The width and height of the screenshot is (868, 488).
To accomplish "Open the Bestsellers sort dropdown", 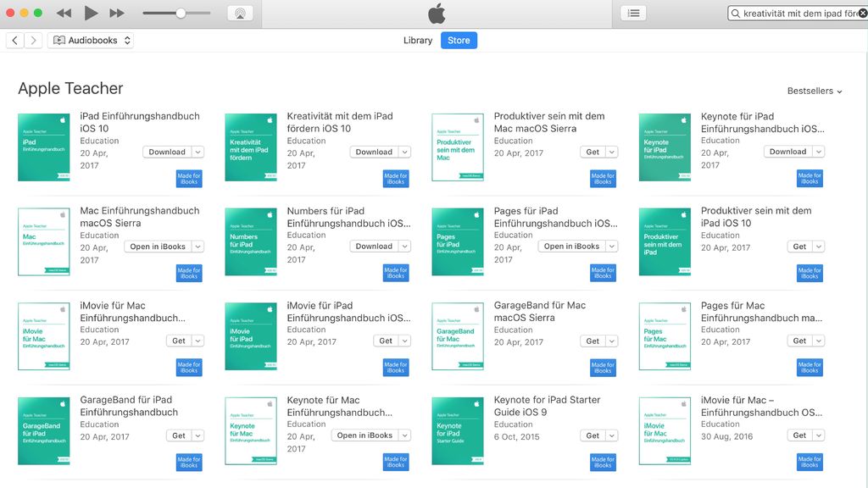I will coord(815,91).
